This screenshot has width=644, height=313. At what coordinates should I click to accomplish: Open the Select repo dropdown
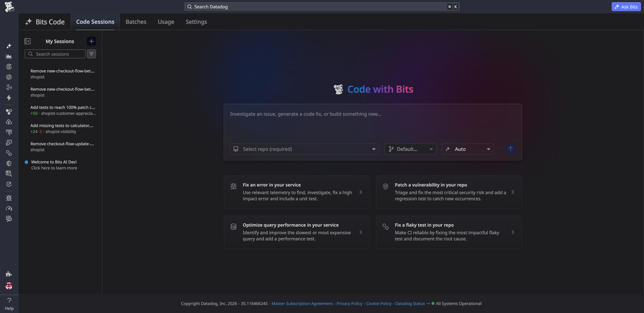click(x=304, y=149)
